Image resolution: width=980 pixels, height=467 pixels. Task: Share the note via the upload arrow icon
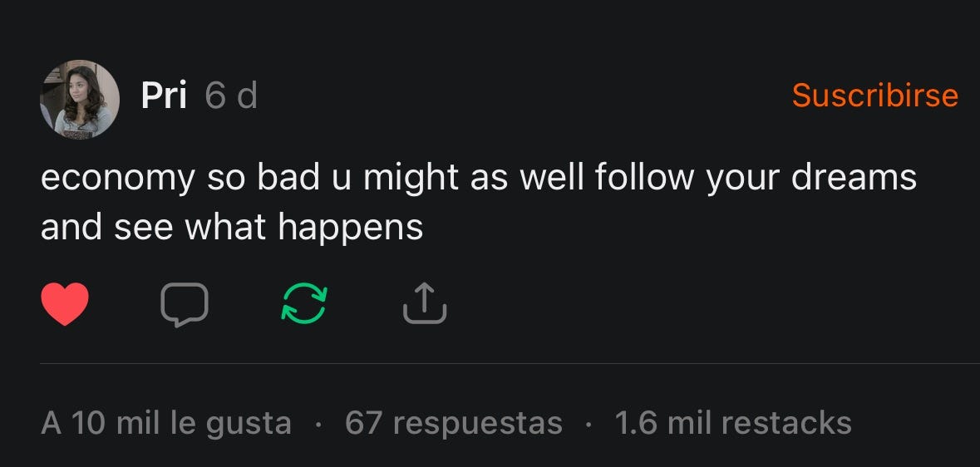pos(425,303)
